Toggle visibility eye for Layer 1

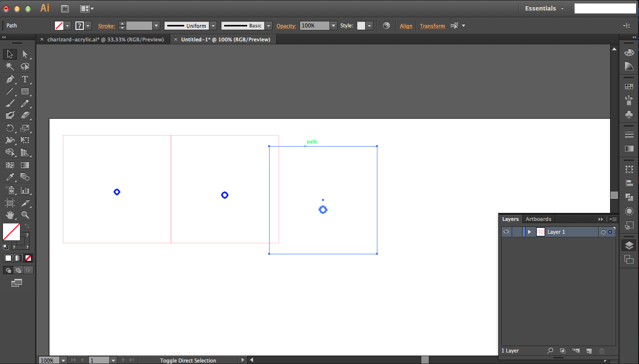tap(506, 232)
